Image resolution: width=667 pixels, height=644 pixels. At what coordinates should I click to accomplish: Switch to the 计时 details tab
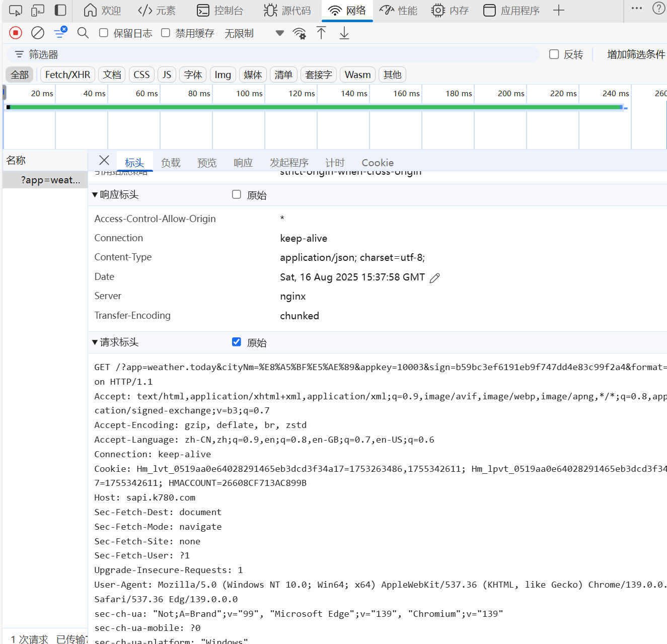pos(335,162)
